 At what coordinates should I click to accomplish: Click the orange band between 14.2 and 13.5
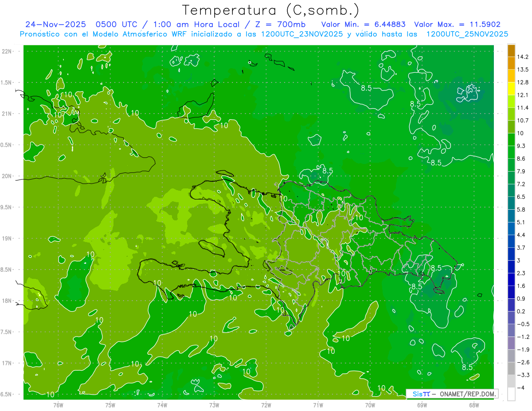[511, 63]
